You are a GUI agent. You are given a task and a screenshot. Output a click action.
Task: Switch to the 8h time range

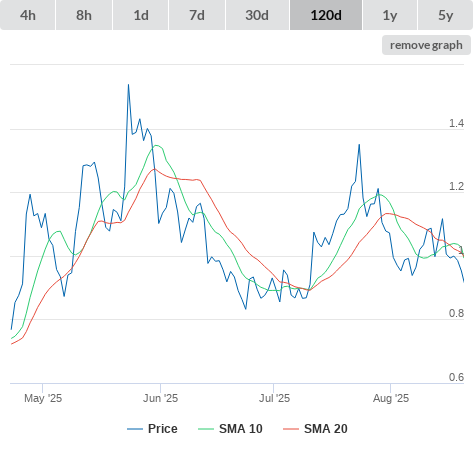[84, 15]
